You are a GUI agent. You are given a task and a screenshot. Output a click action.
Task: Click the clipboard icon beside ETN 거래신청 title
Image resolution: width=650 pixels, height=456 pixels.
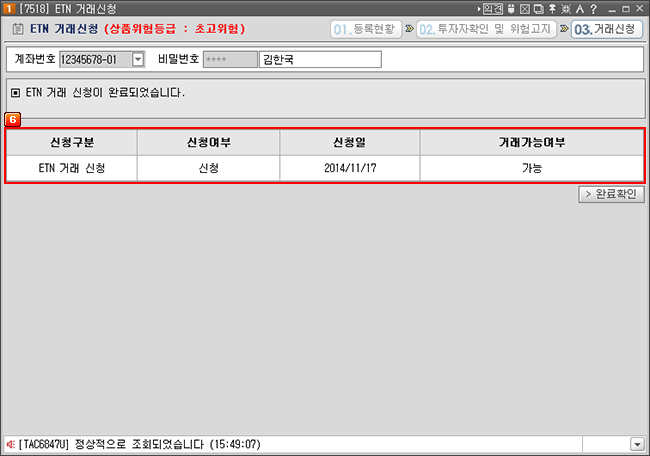click(x=17, y=29)
